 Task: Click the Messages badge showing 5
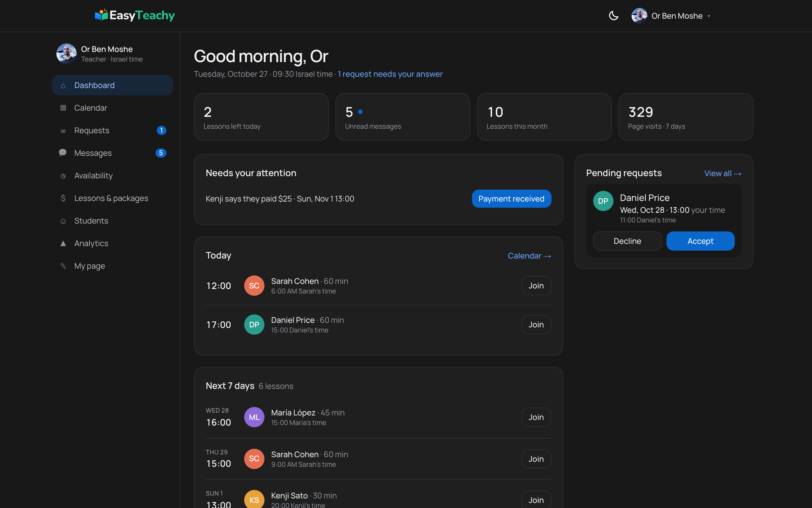[x=161, y=153]
